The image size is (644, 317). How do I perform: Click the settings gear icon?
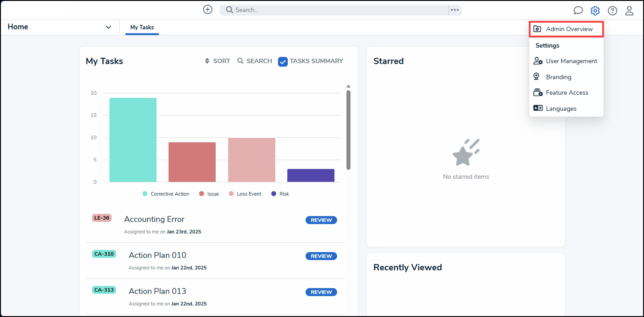tap(595, 11)
